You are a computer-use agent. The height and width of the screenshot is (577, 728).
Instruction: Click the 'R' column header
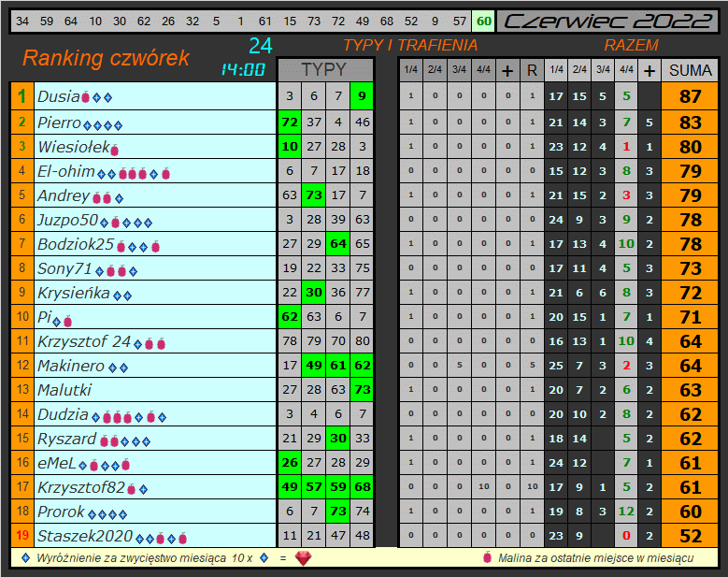coord(532,71)
